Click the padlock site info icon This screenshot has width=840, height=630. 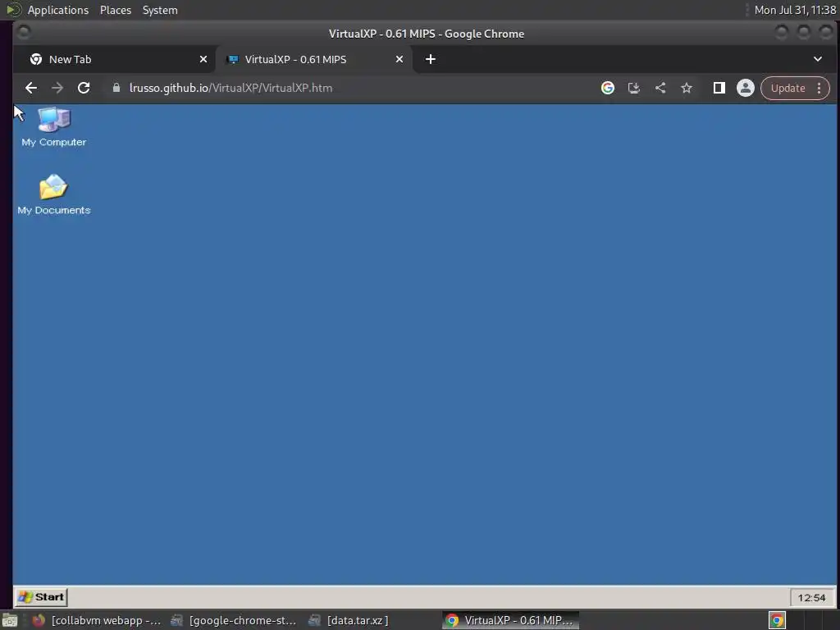(116, 88)
